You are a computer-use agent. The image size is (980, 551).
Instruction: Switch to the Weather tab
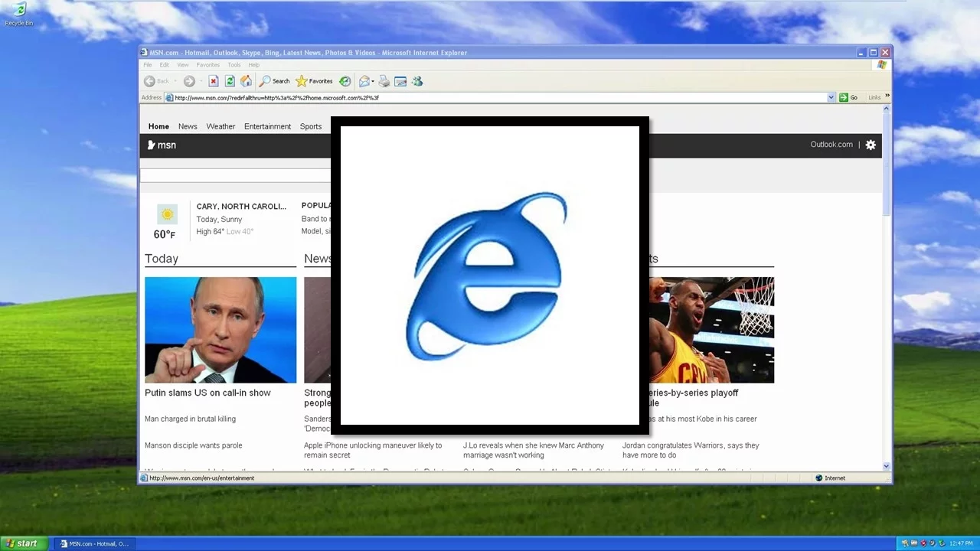coord(220,126)
